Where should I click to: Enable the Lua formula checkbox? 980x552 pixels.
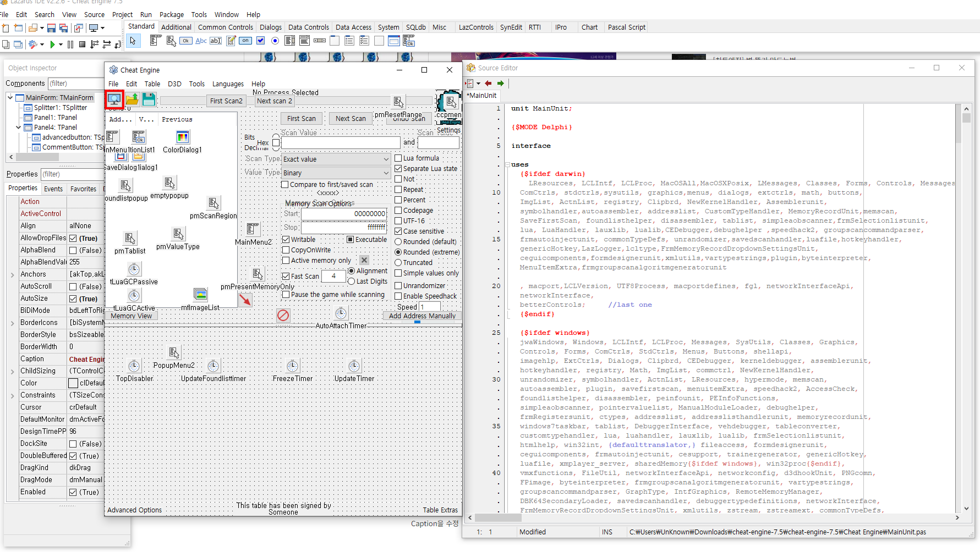(x=398, y=158)
